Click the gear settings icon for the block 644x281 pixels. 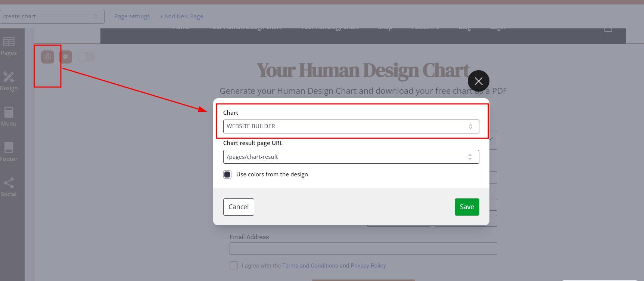point(47,57)
